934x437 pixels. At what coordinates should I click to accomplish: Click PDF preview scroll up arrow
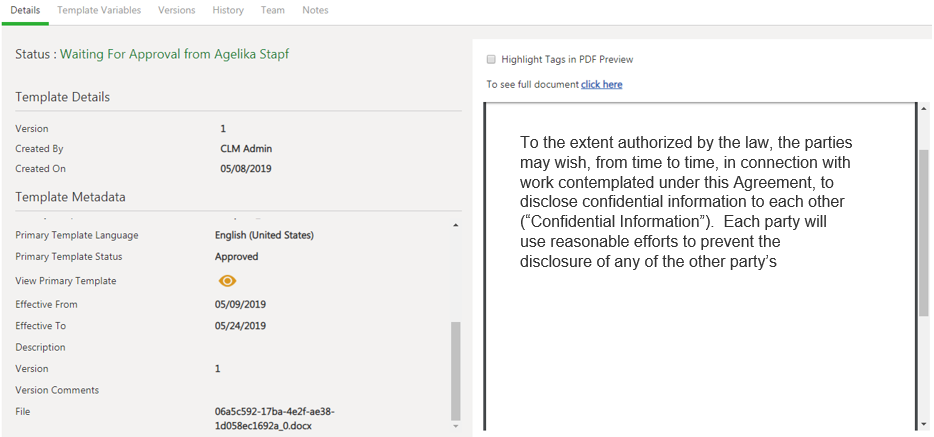(x=923, y=110)
